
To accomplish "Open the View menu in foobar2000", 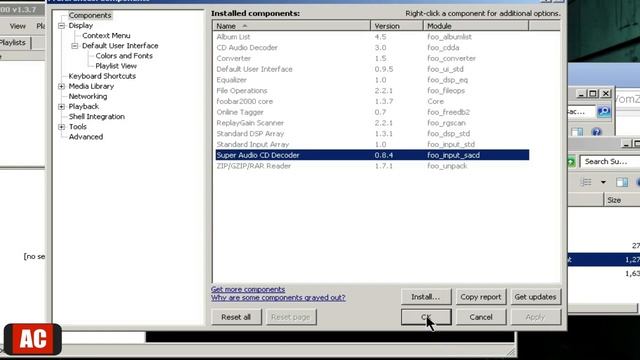I will click(18, 26).
